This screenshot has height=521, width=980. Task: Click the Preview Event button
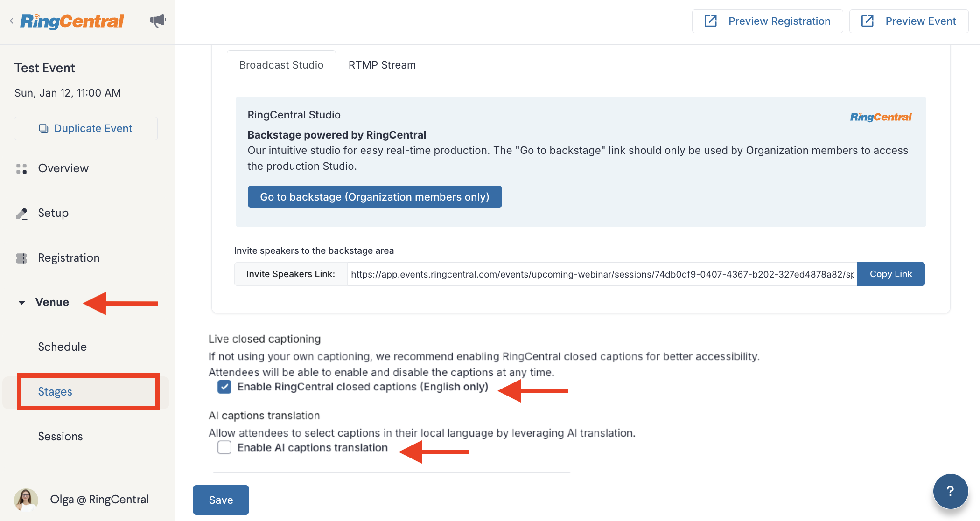(x=909, y=21)
